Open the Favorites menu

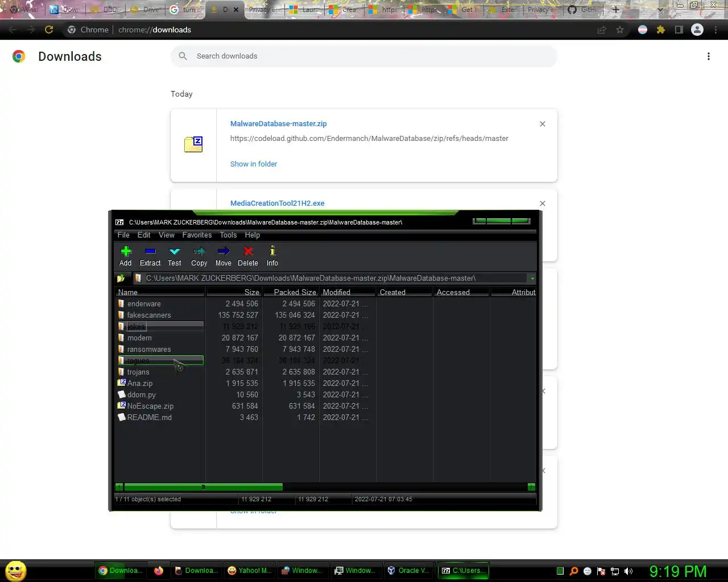pos(197,235)
